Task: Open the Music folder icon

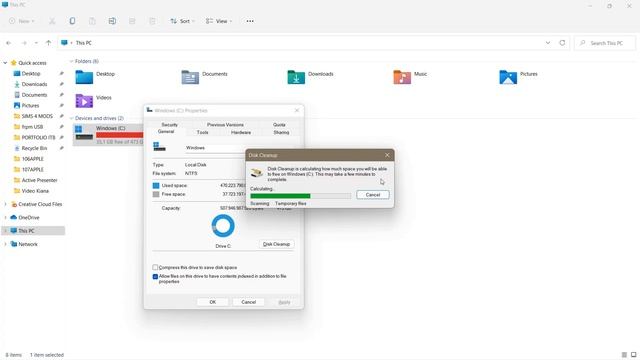Action: click(x=402, y=77)
